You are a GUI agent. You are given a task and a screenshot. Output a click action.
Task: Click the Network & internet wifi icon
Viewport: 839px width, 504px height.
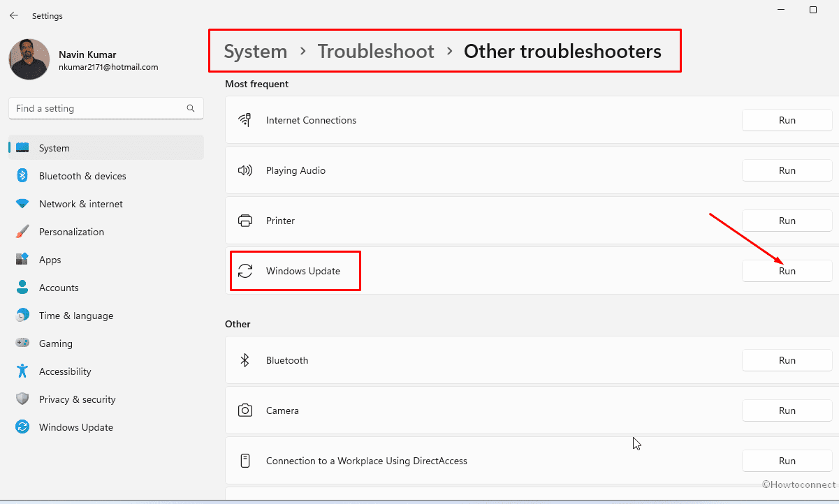point(22,204)
